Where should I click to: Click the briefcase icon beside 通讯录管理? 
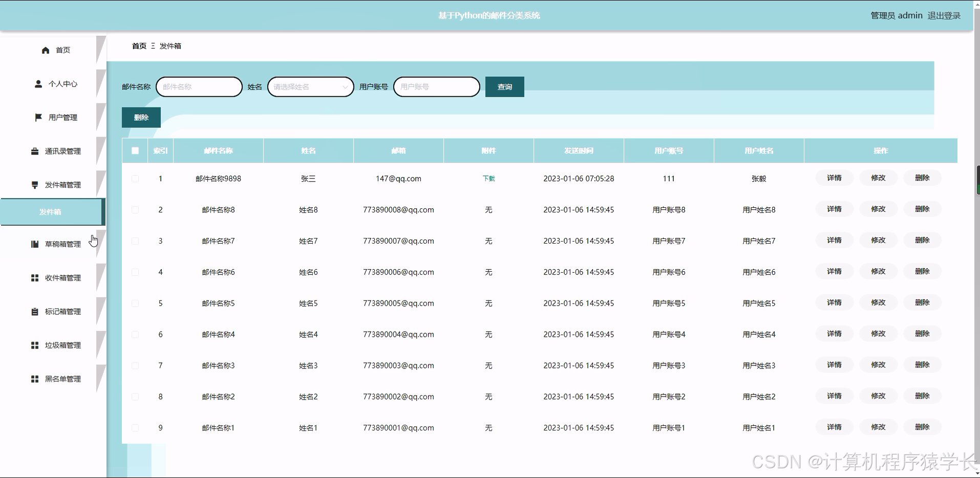point(35,151)
